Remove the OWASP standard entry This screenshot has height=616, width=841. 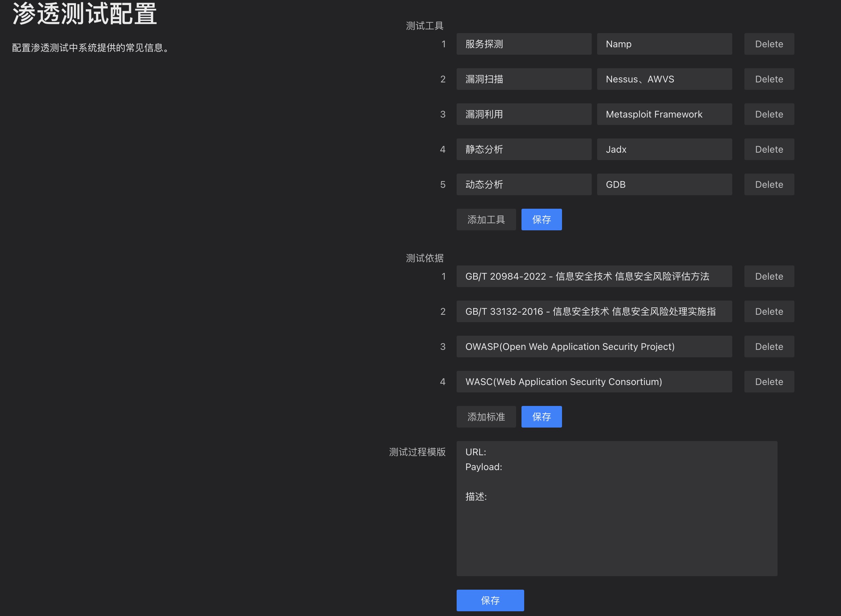point(769,346)
